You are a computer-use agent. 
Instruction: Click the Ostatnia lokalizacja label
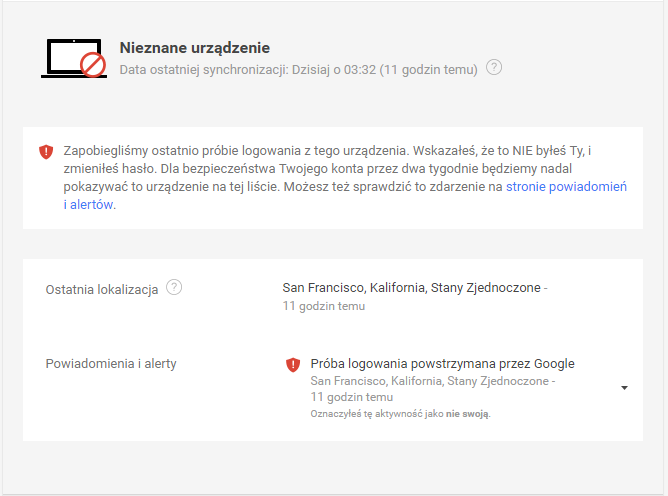(x=102, y=289)
